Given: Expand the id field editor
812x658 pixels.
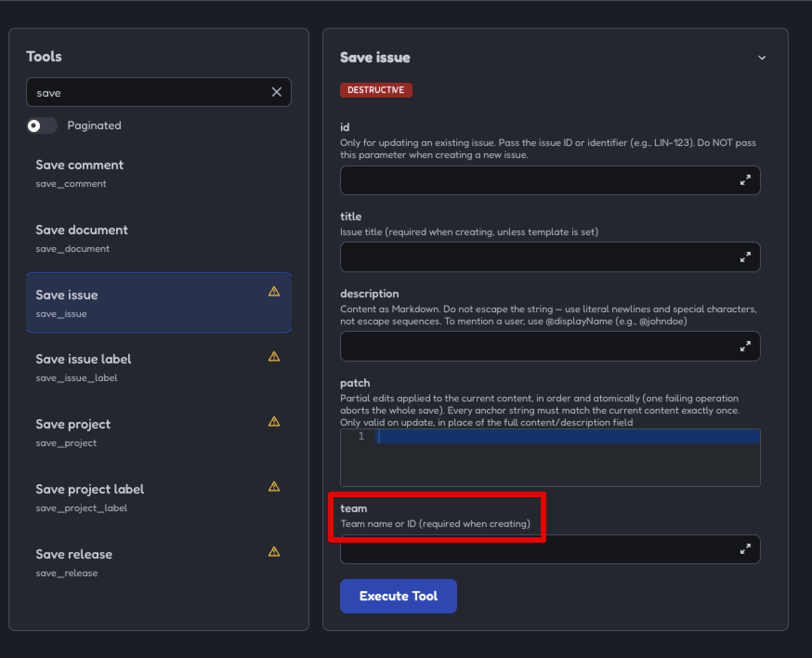Looking at the screenshot, I should click(x=746, y=180).
